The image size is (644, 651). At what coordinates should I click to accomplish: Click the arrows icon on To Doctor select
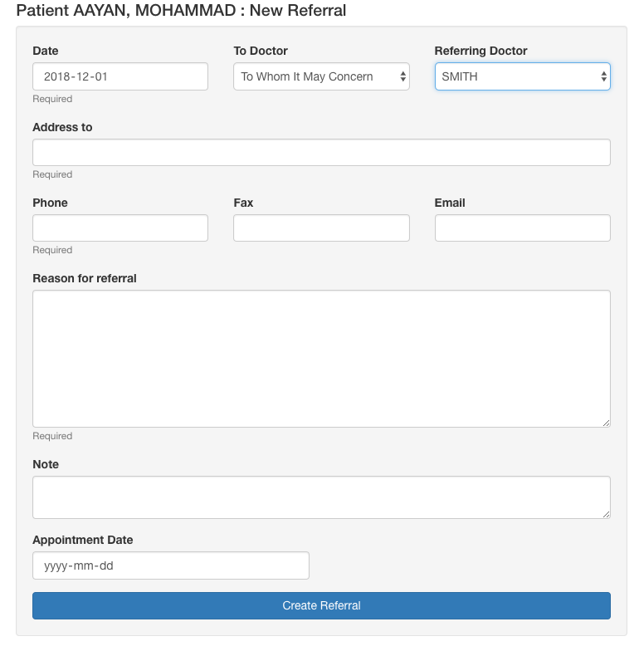402,76
